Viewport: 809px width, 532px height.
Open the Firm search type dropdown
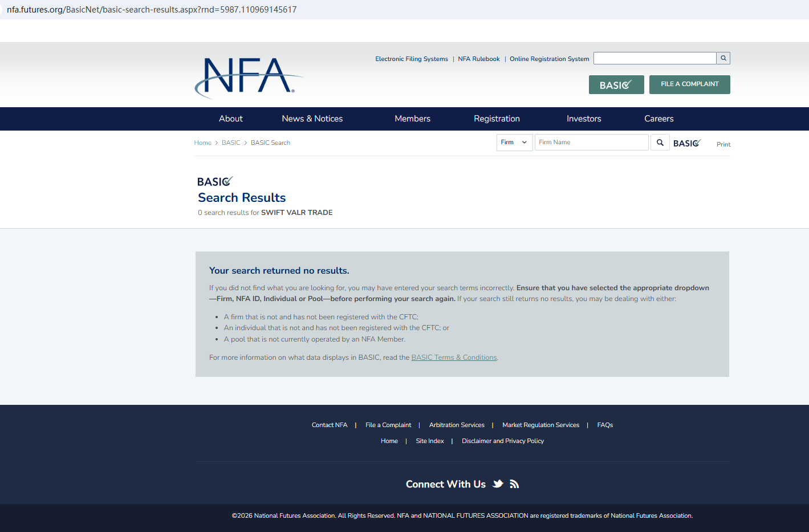click(514, 143)
